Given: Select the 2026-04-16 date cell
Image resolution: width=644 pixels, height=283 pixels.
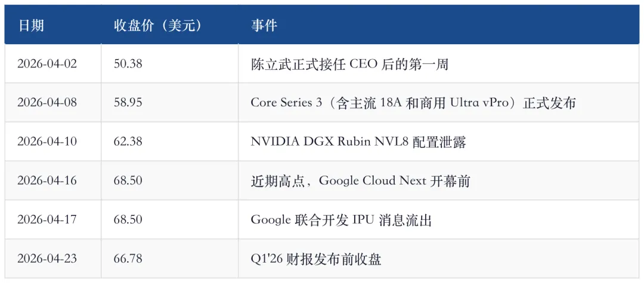Looking at the screenshot, I should tap(53, 180).
